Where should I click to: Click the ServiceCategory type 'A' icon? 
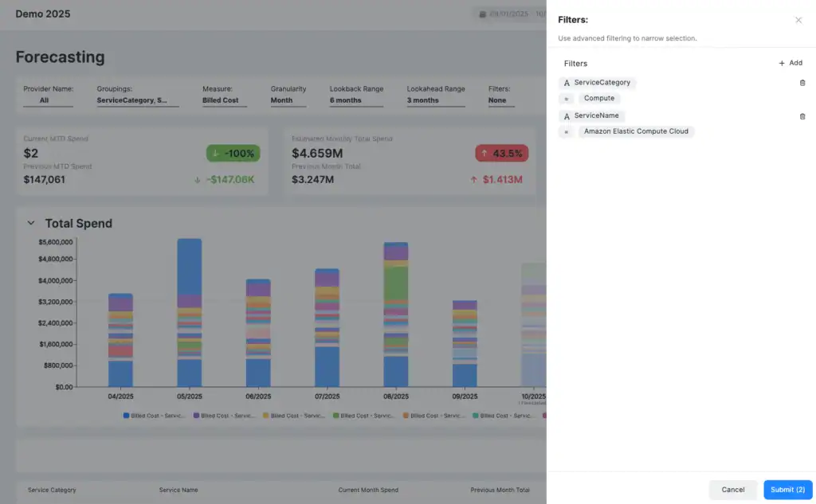tap(567, 83)
